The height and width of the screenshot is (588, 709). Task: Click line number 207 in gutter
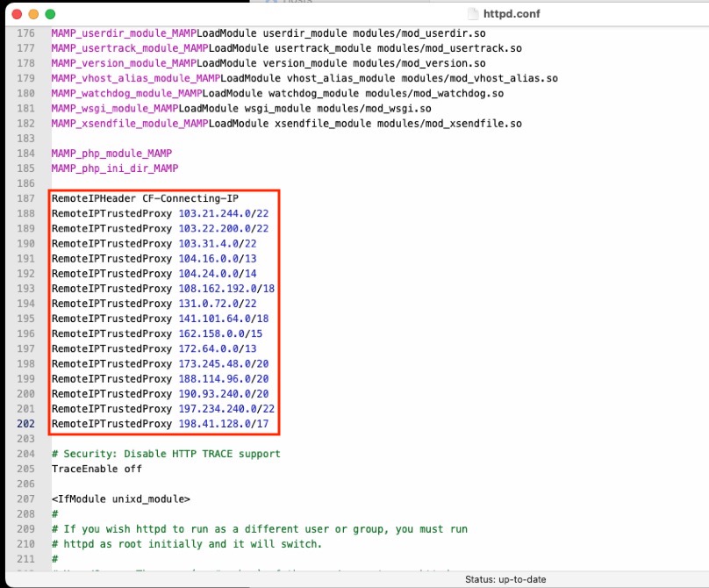(x=25, y=498)
